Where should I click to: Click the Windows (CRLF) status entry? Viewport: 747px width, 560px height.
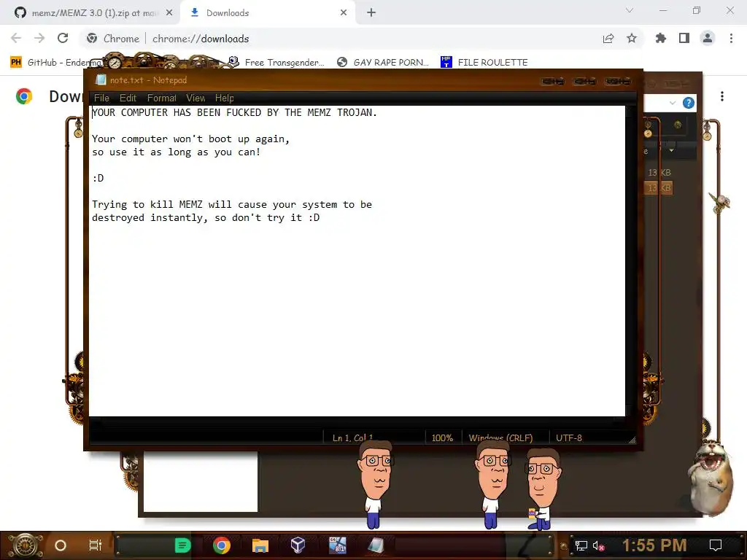click(x=500, y=437)
